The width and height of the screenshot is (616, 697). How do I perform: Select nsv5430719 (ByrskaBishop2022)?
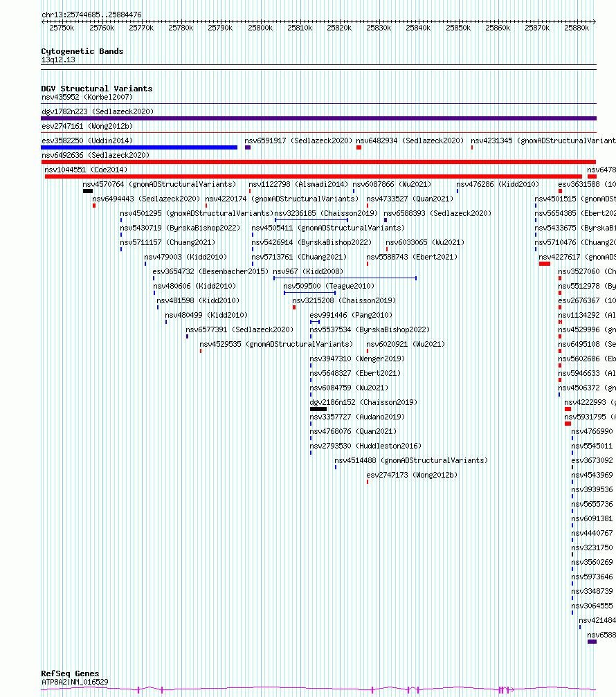click(180, 228)
